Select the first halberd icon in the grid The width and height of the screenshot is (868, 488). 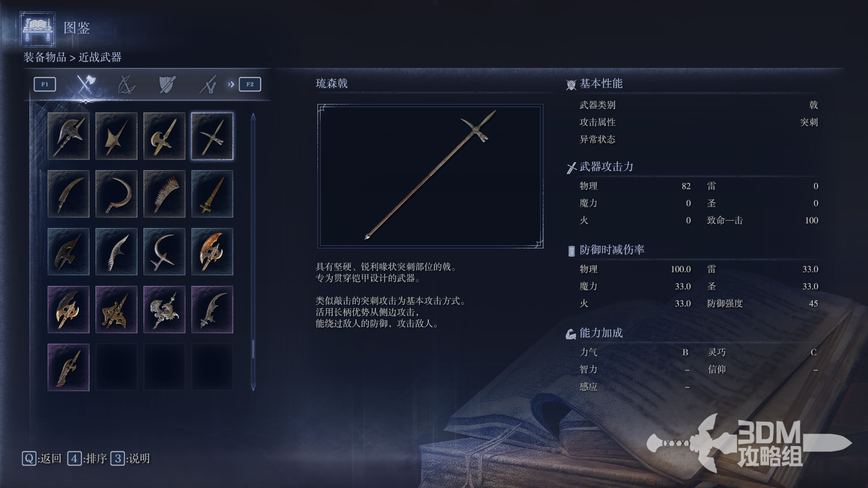tap(68, 136)
